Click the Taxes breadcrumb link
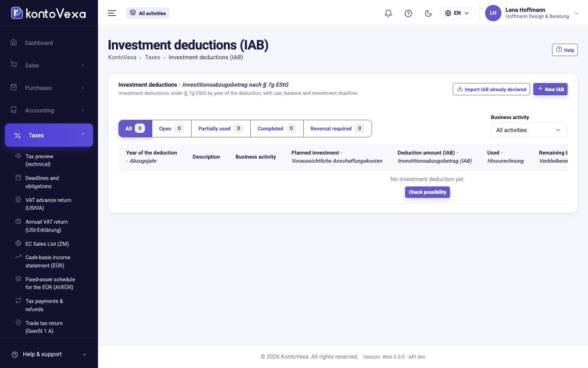588x368 pixels. pyautogui.click(x=152, y=57)
